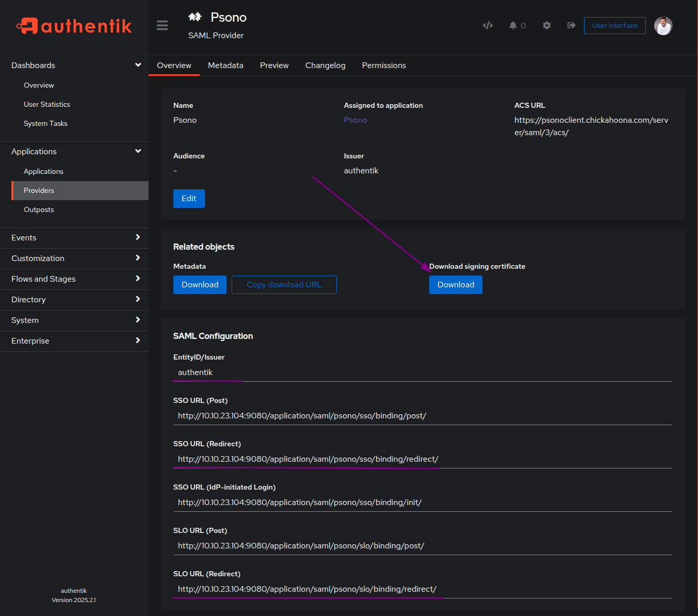Click the Edit button
Viewport: 698px width, 616px height.
coord(189,199)
